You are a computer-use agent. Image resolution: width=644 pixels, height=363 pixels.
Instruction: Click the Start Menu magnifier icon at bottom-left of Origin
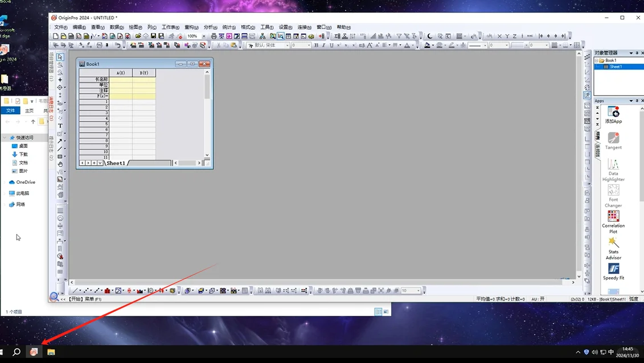click(54, 296)
